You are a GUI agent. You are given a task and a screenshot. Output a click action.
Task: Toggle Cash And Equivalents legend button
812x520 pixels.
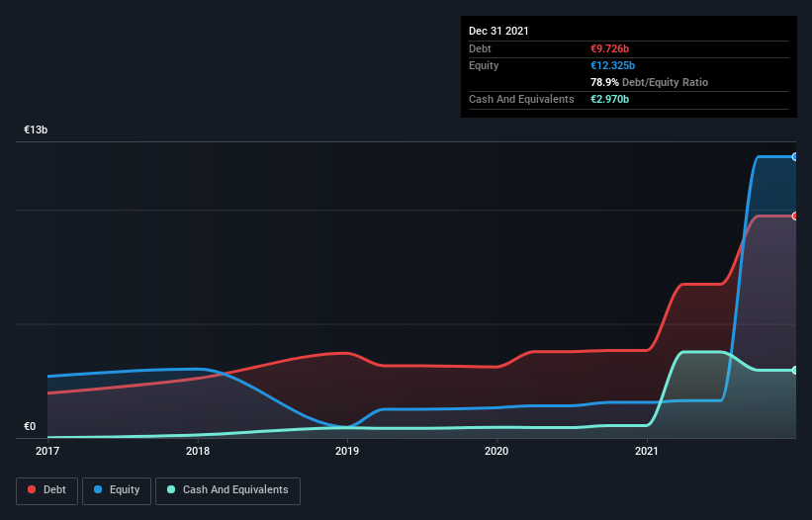227,490
